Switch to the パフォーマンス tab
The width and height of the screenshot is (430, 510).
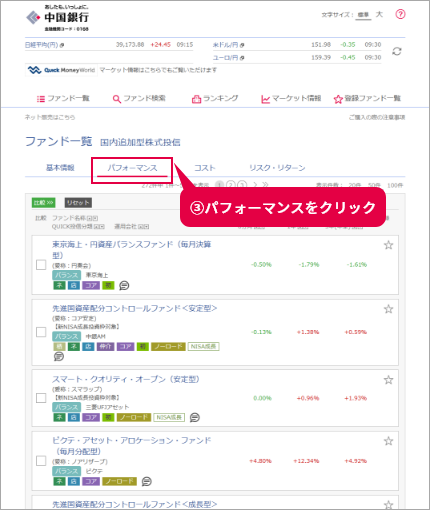click(132, 168)
